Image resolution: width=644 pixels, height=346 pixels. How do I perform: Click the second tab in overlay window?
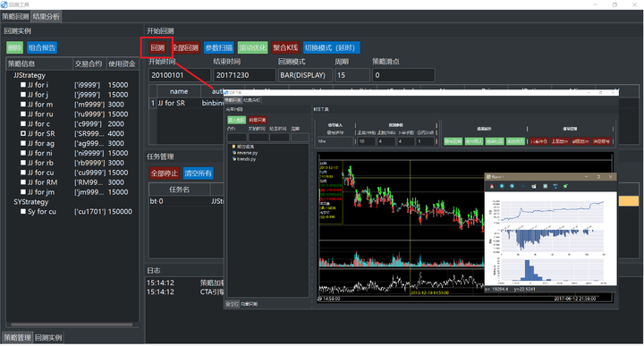[x=251, y=100]
